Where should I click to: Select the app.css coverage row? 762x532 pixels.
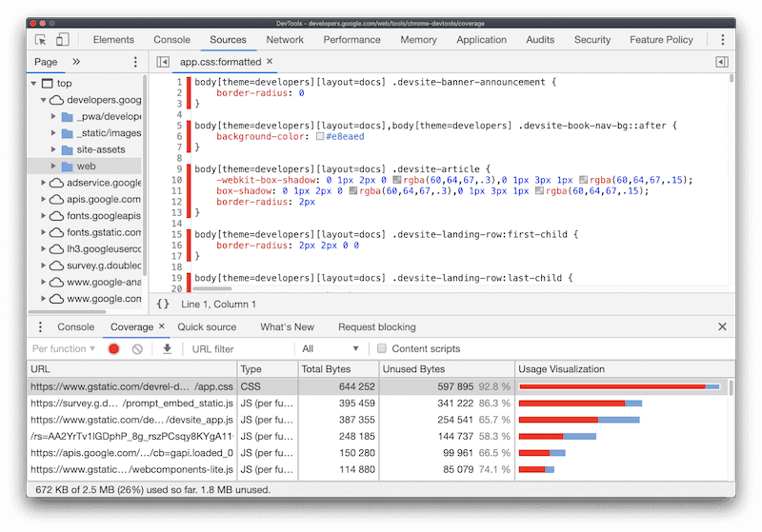[131, 387]
